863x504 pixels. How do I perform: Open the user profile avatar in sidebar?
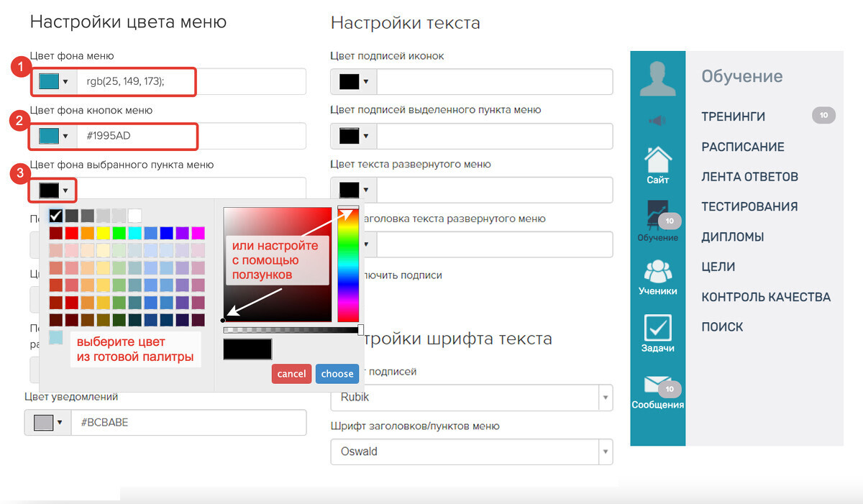click(657, 79)
